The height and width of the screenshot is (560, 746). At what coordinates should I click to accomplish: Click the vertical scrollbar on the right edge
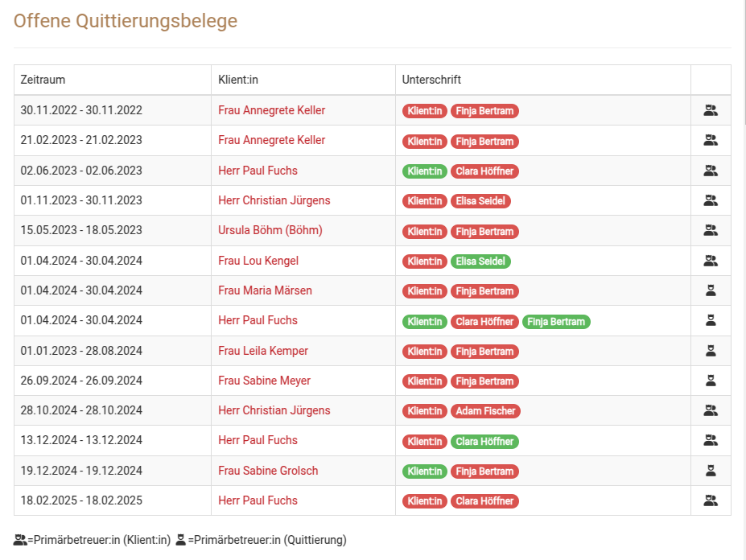743,64
